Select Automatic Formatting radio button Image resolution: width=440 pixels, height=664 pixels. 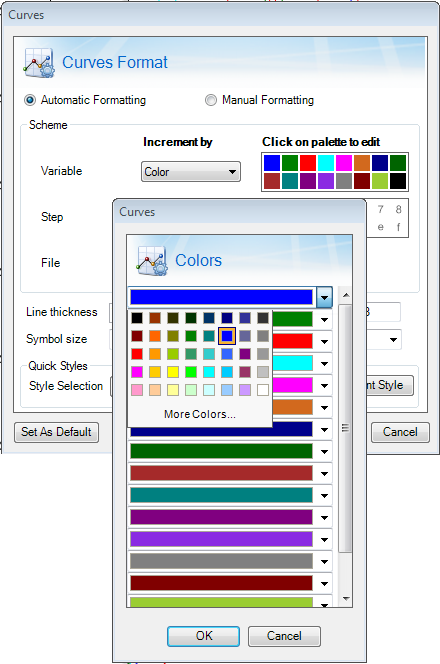coord(30,100)
